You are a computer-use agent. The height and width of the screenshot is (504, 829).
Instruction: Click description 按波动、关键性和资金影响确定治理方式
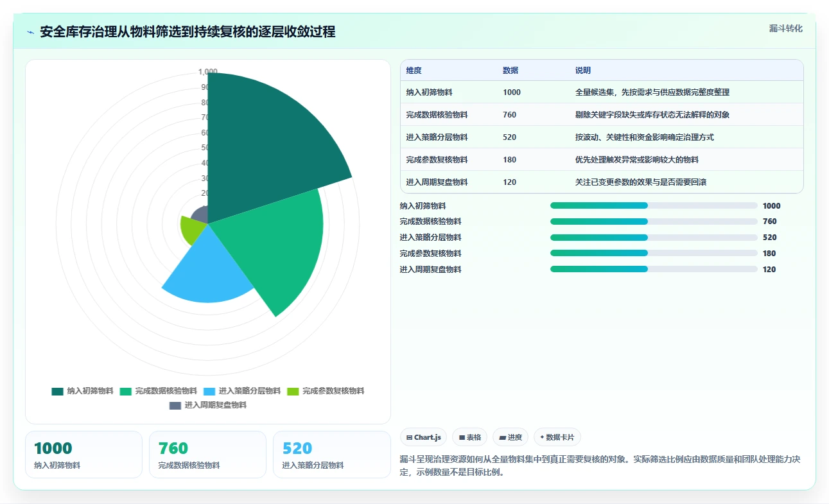coord(645,137)
